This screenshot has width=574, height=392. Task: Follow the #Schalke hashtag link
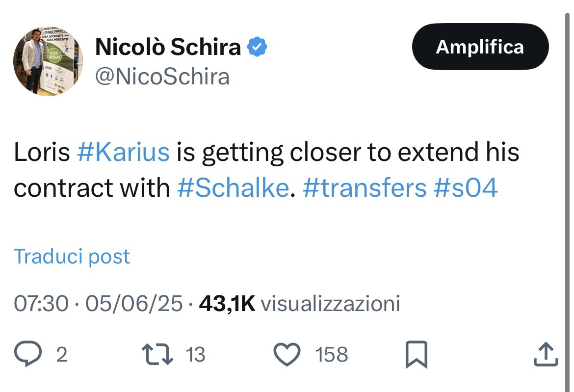233,188
